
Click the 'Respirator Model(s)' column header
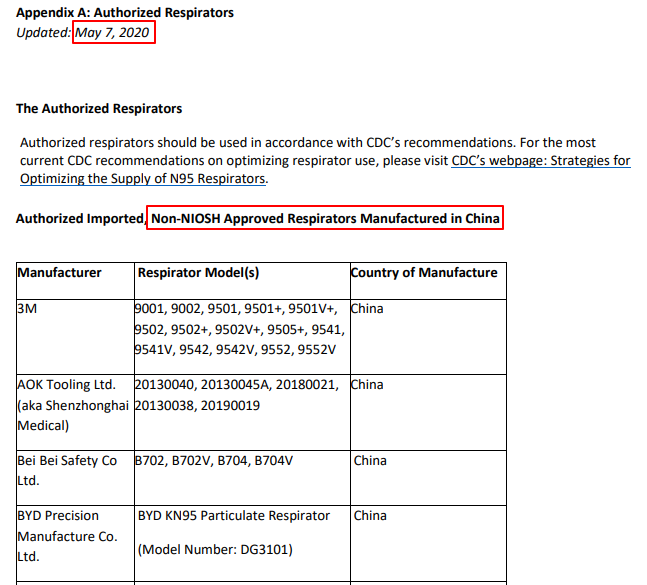point(198,273)
